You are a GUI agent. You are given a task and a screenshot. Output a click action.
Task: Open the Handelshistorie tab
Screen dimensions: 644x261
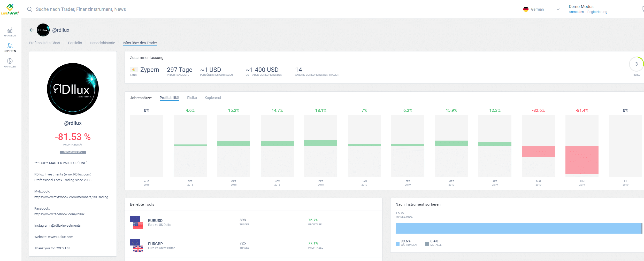click(x=102, y=43)
